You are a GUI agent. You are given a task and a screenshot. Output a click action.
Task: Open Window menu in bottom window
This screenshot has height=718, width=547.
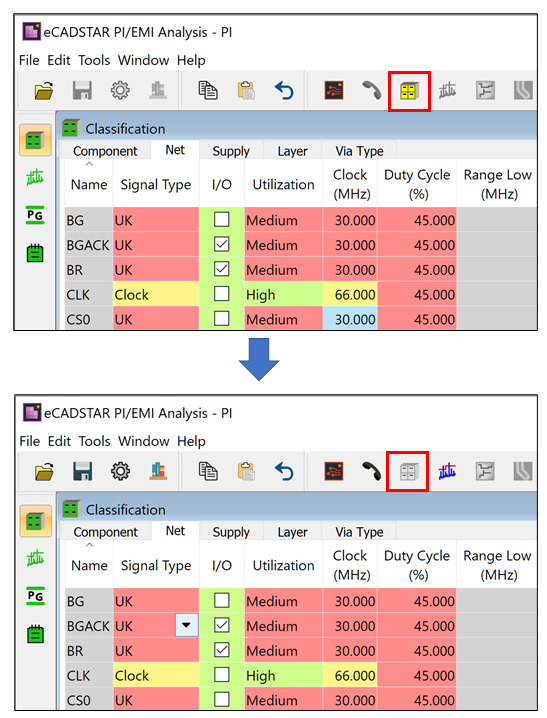point(144,441)
